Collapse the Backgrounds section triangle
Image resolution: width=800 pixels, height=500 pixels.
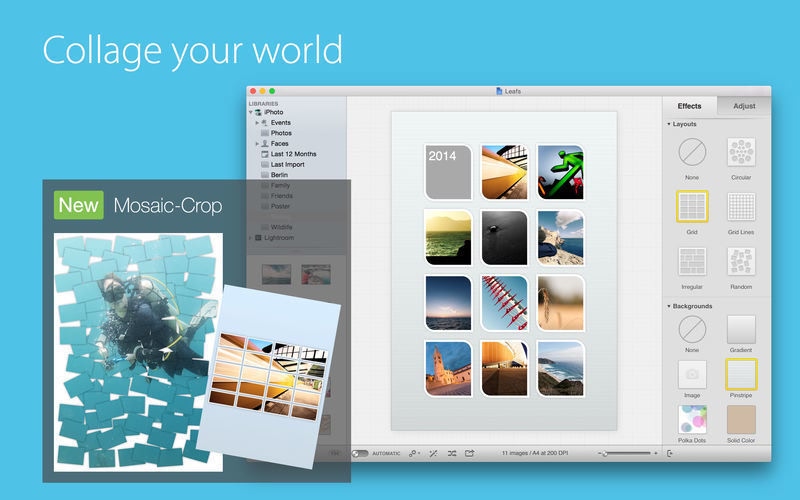coord(669,306)
